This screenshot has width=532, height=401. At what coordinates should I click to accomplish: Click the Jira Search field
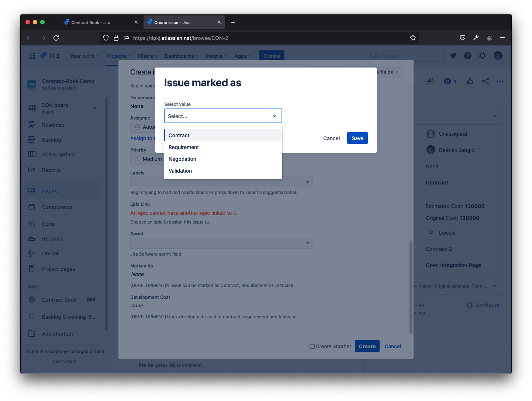(x=408, y=56)
